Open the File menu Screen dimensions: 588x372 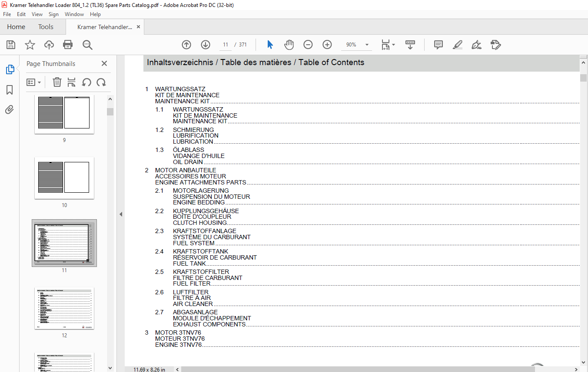(x=7, y=14)
